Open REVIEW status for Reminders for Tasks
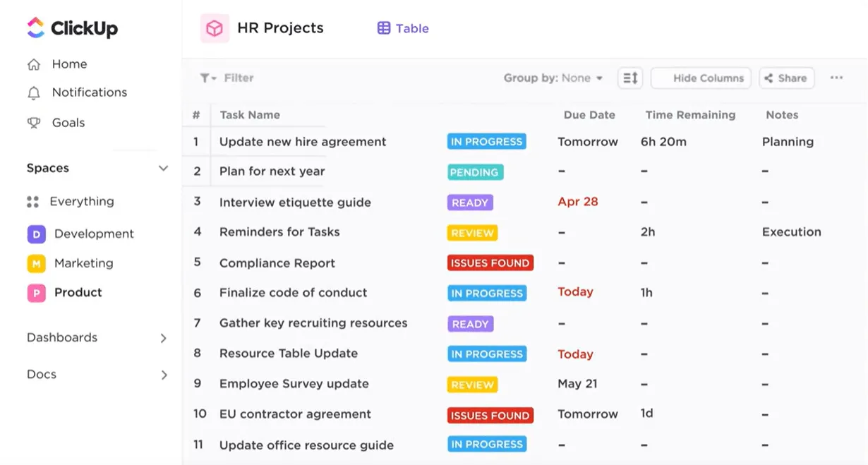Image resolution: width=868 pixels, height=465 pixels. pyautogui.click(x=473, y=233)
